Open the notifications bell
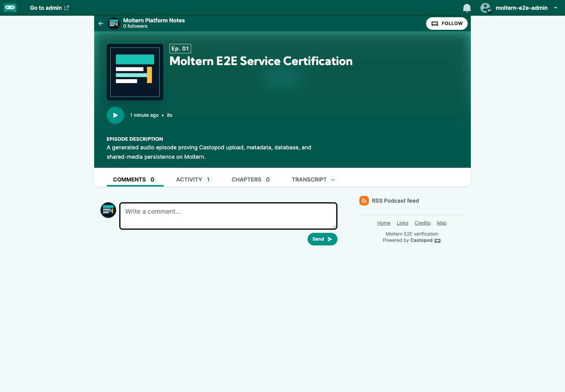 467,8
